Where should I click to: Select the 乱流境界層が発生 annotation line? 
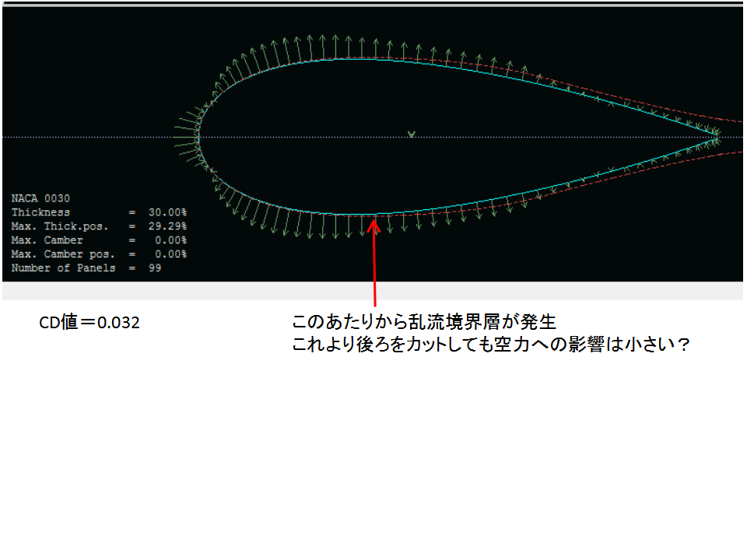424,322
